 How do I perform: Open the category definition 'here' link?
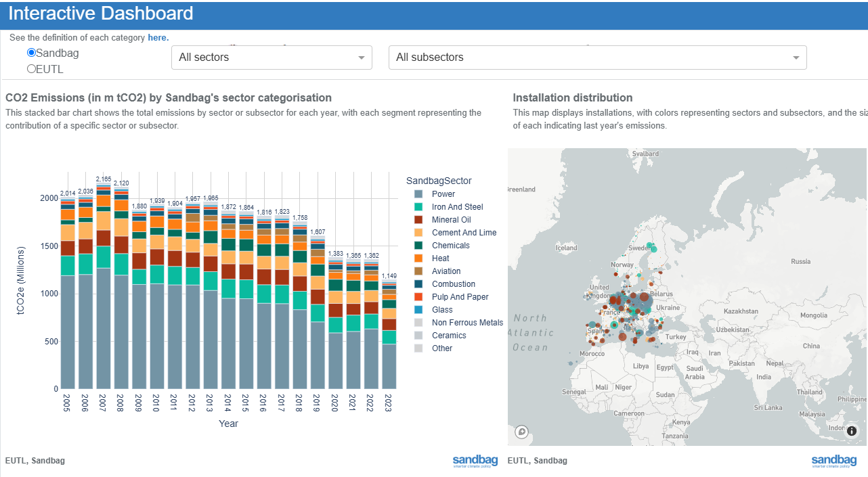(158, 38)
